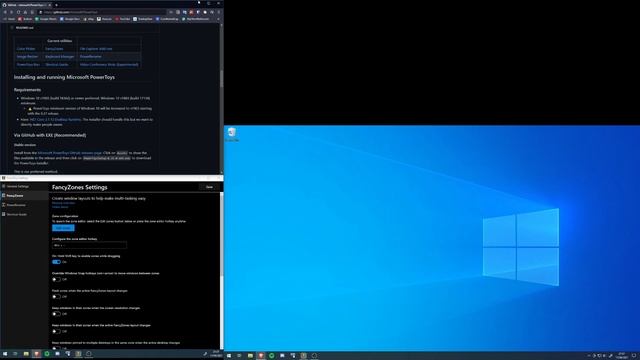Open Start menu on right monitor taskbar

(229, 356)
